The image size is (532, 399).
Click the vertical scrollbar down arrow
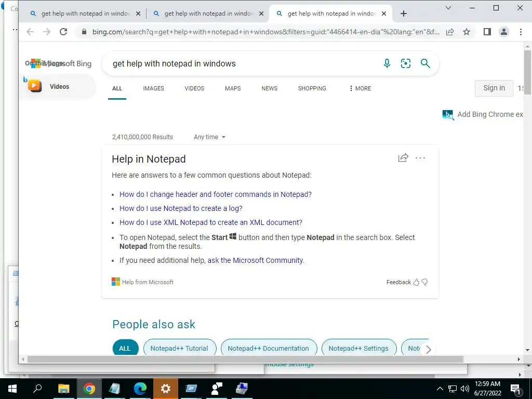527,350
